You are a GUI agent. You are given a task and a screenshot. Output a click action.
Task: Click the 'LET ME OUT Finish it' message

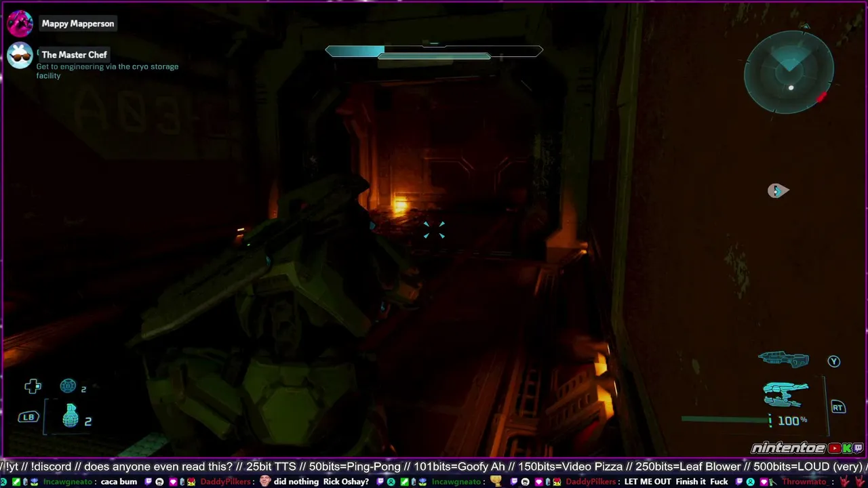(676, 482)
